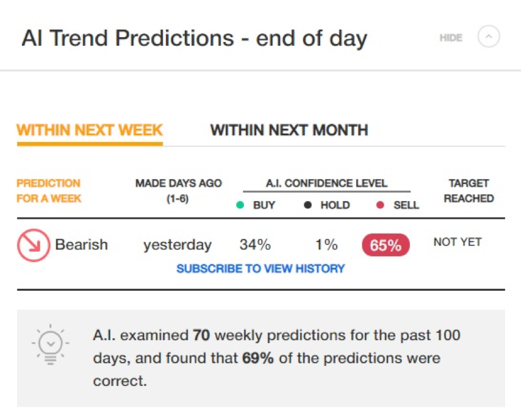Screen dimensions: 521x420
Task: Click the green BUY indicator dot
Action: click(240, 205)
